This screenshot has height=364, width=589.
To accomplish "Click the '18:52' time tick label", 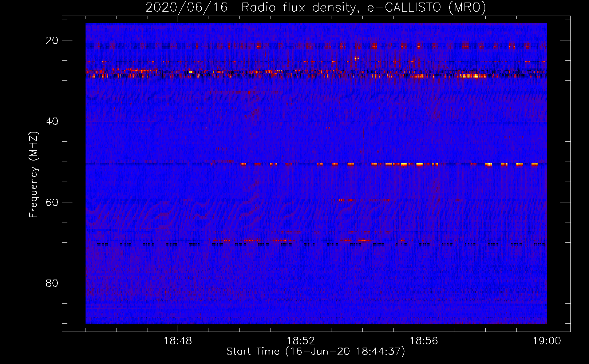I will click(x=301, y=341).
